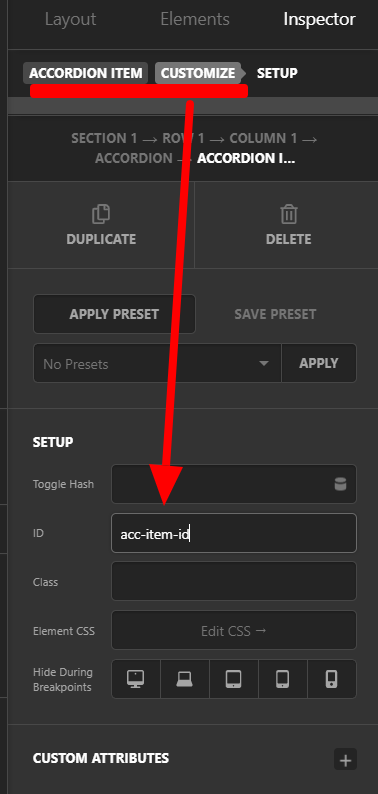378x794 pixels.
Task: Click the Delete trash can icon
Action: tap(289, 214)
